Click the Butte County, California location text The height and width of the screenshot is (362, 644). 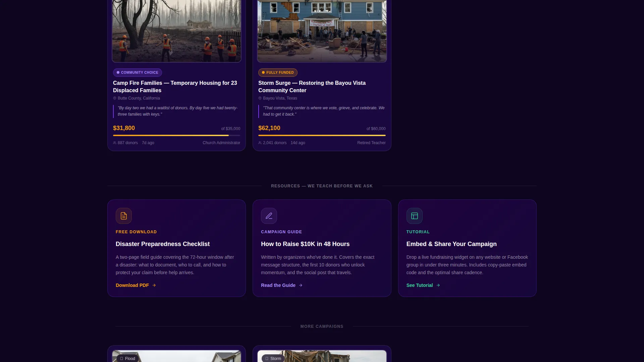pyautogui.click(x=139, y=98)
